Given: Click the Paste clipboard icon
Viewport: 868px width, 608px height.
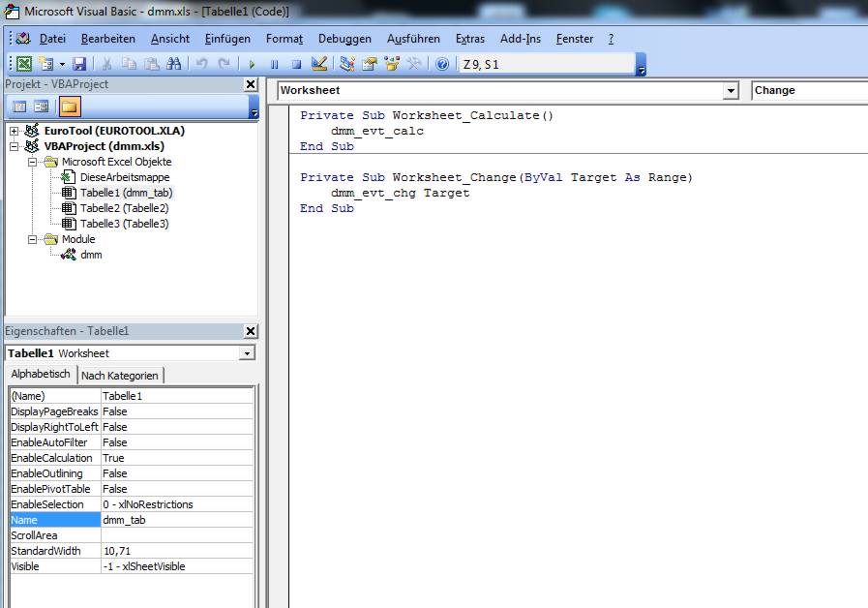Looking at the screenshot, I should pyautogui.click(x=151, y=64).
